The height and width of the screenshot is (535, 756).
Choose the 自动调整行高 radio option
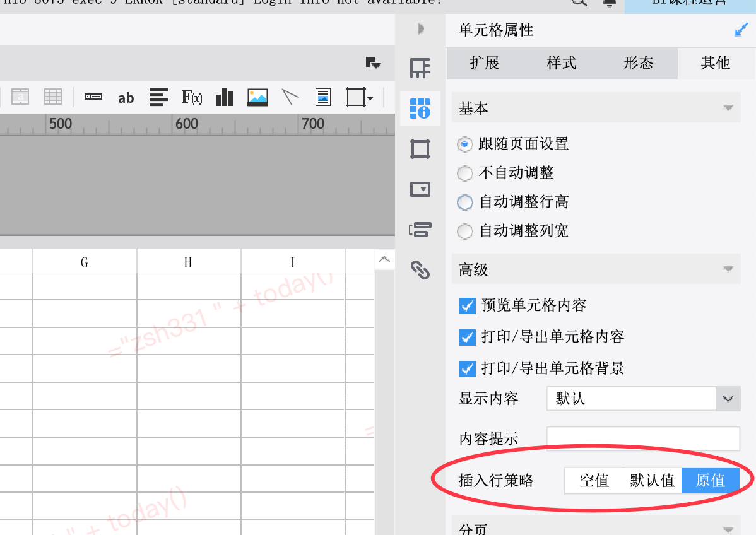[465, 202]
